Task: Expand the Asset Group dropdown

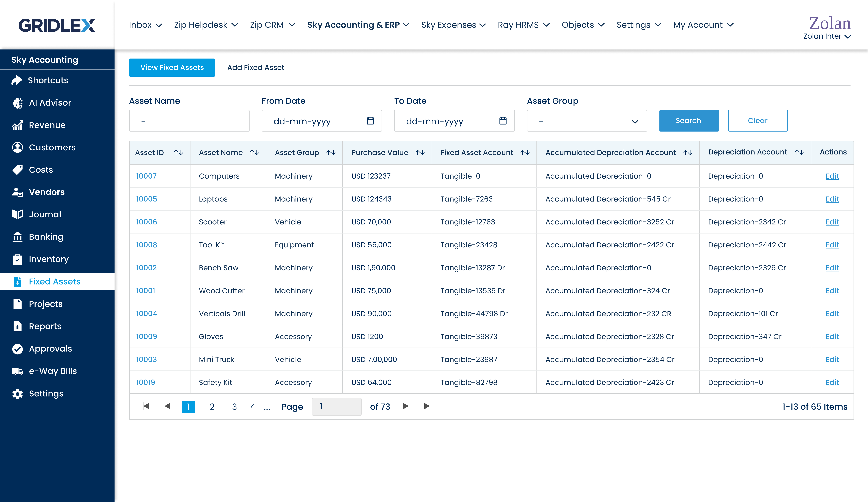Action: coord(587,121)
